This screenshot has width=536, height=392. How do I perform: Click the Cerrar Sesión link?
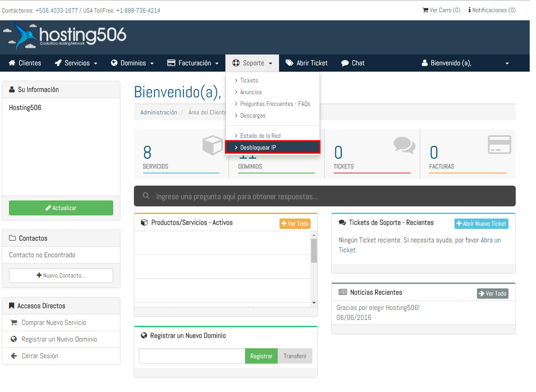pyautogui.click(x=40, y=356)
